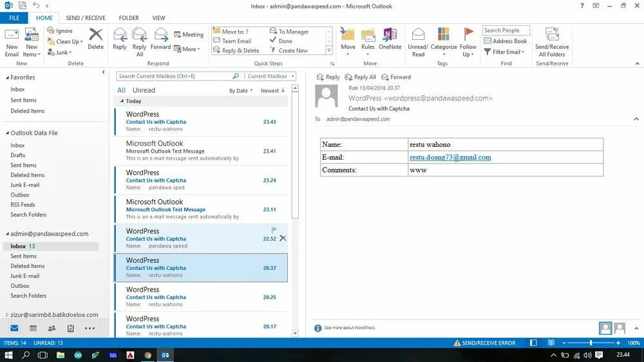The width and height of the screenshot is (644, 362).
Task: Open Chrome from the Windows taskbar
Action: coord(148,355)
